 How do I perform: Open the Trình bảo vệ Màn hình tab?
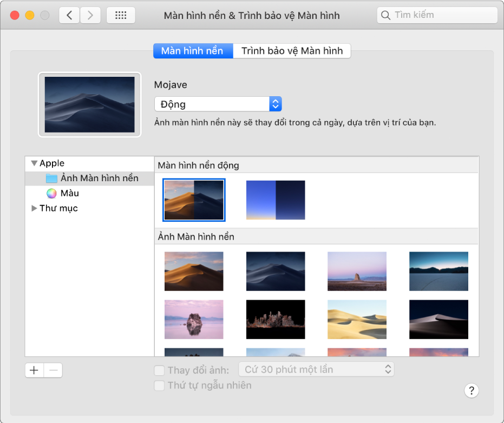[x=292, y=51]
